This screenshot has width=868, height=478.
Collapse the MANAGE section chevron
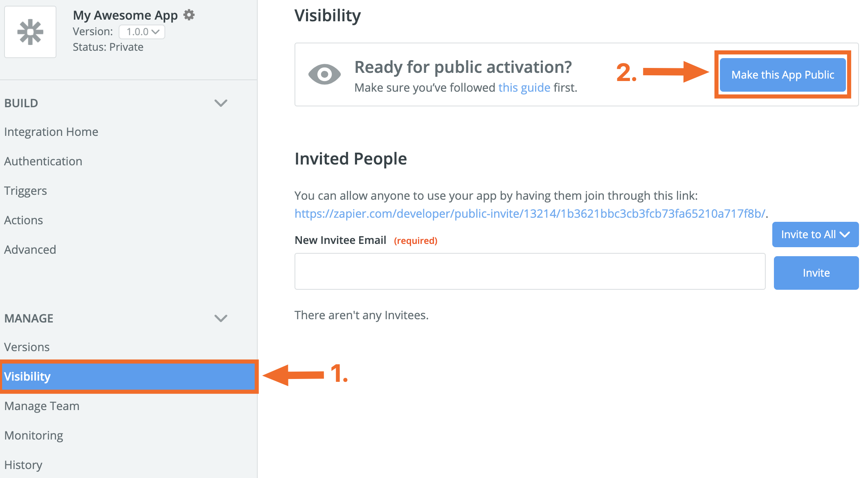tap(221, 318)
